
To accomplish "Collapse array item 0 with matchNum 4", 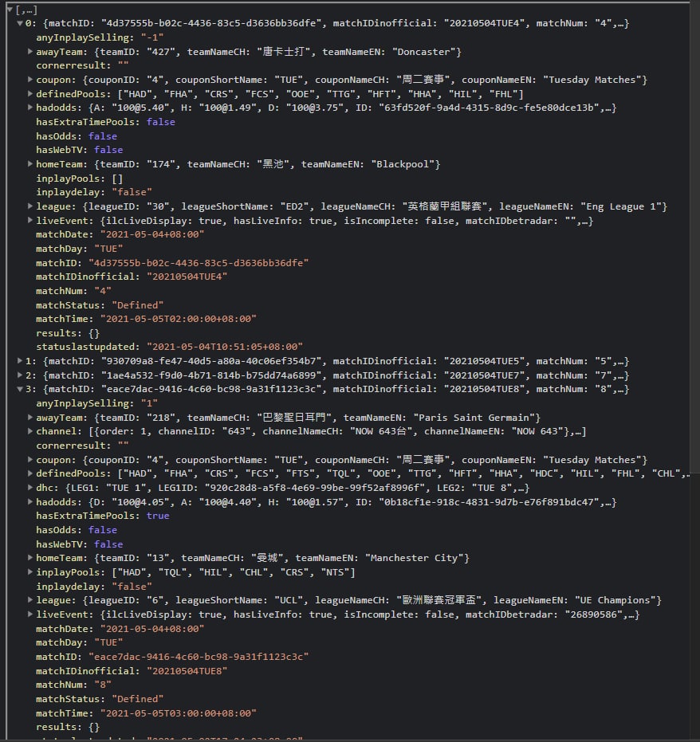I will point(20,24).
